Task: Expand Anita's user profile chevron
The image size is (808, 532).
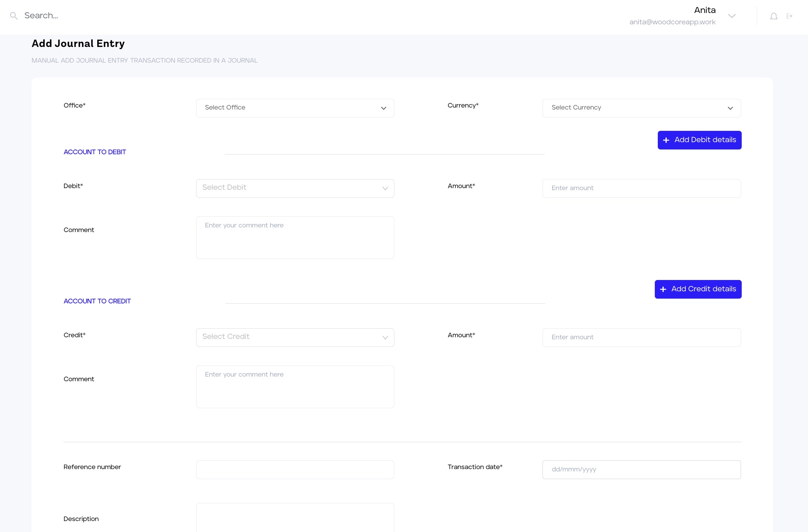Action: [732, 16]
